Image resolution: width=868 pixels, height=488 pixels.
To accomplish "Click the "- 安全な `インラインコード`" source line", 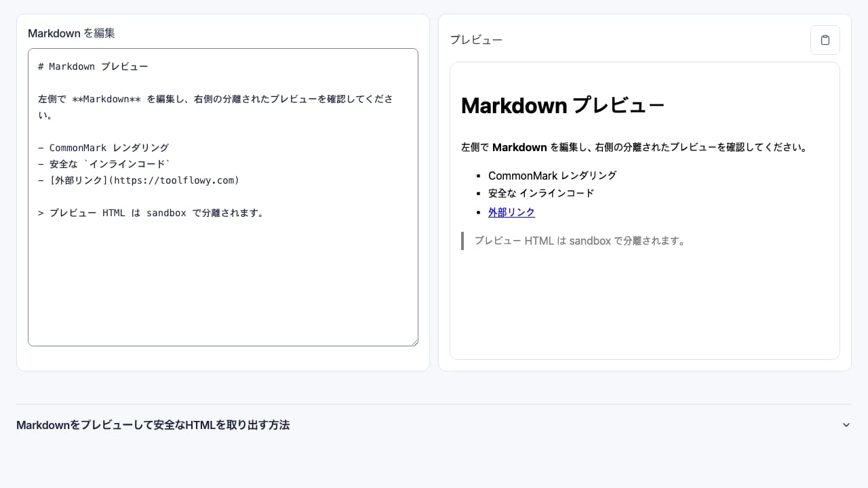I will 104,164.
